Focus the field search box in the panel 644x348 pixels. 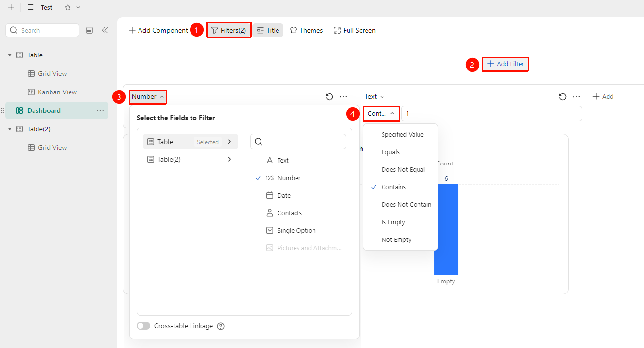click(x=298, y=142)
